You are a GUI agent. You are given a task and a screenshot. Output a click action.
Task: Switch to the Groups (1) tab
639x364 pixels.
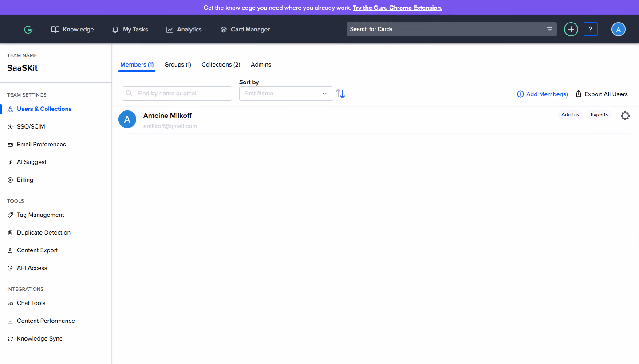tap(177, 64)
